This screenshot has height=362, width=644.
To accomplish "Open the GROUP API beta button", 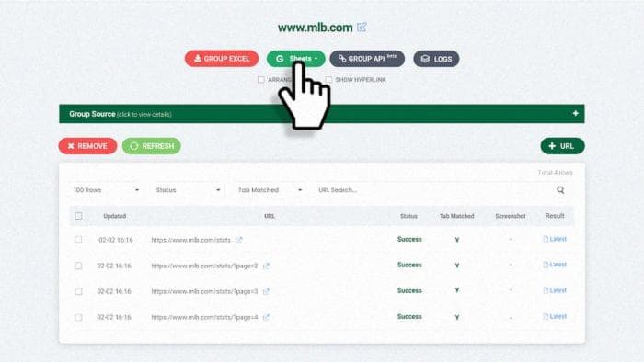I will (367, 59).
